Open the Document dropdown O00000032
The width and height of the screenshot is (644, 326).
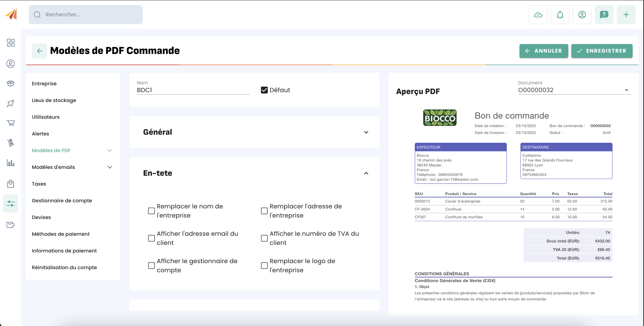(574, 90)
